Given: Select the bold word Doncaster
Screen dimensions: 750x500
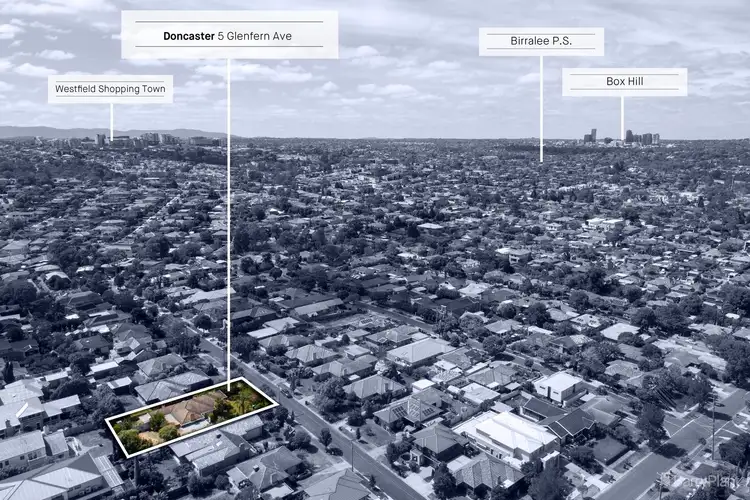Looking at the screenshot, I should coord(189,35).
